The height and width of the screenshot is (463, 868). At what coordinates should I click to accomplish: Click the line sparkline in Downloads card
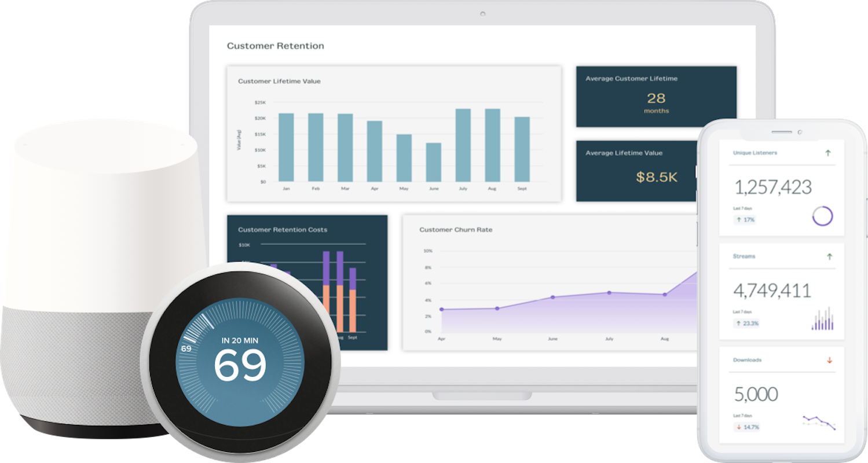[x=819, y=422]
